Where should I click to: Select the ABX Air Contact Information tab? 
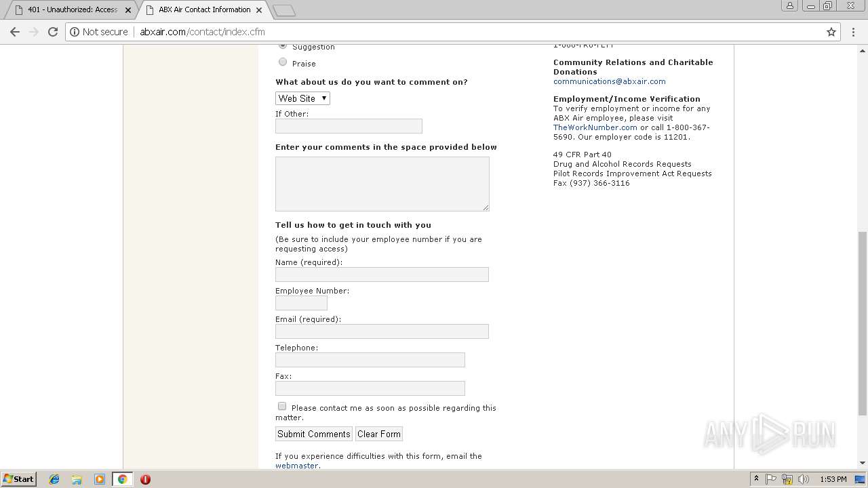[x=203, y=10]
